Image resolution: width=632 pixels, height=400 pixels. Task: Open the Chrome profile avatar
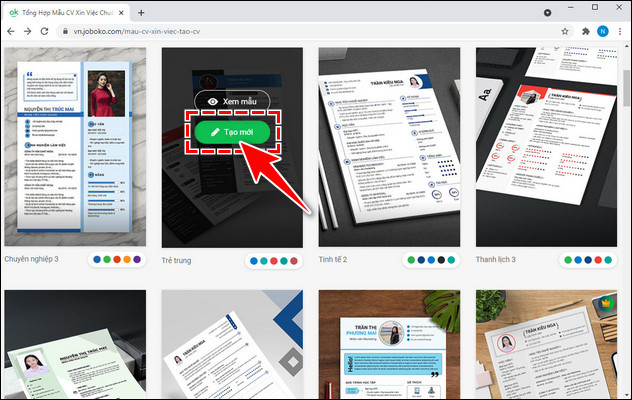click(x=602, y=31)
